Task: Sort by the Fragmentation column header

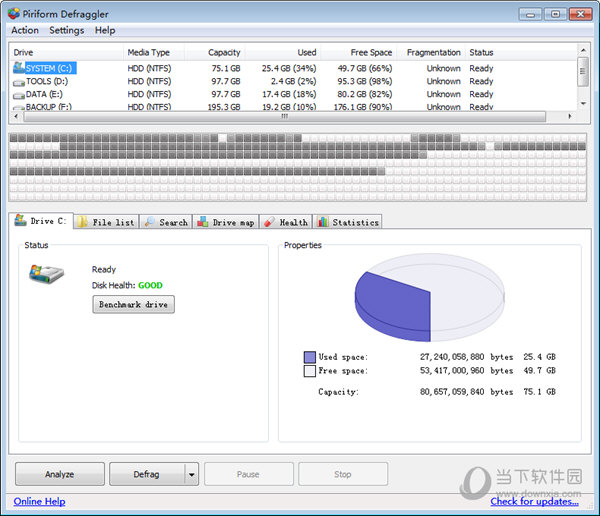Action: pos(431,52)
